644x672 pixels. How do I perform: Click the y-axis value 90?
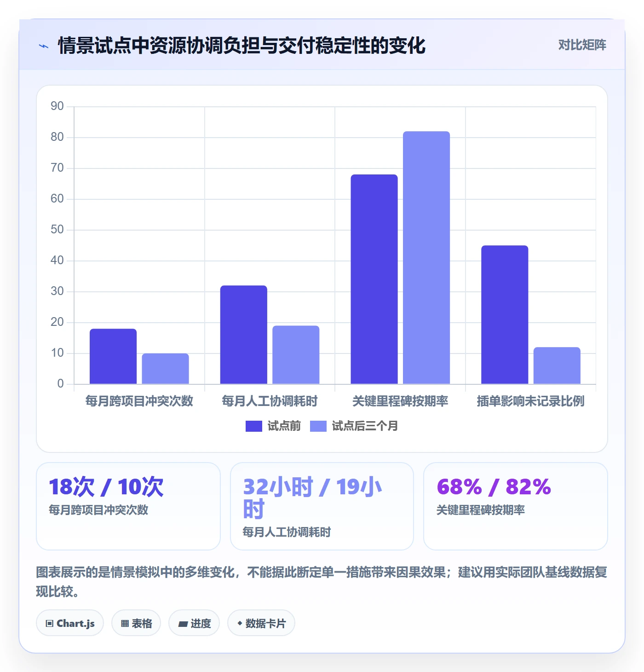[57, 106]
